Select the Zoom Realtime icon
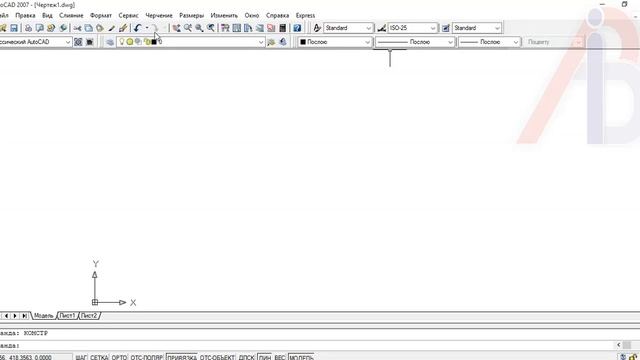Image resolution: width=640 pixels, height=360 pixels. [x=188, y=28]
